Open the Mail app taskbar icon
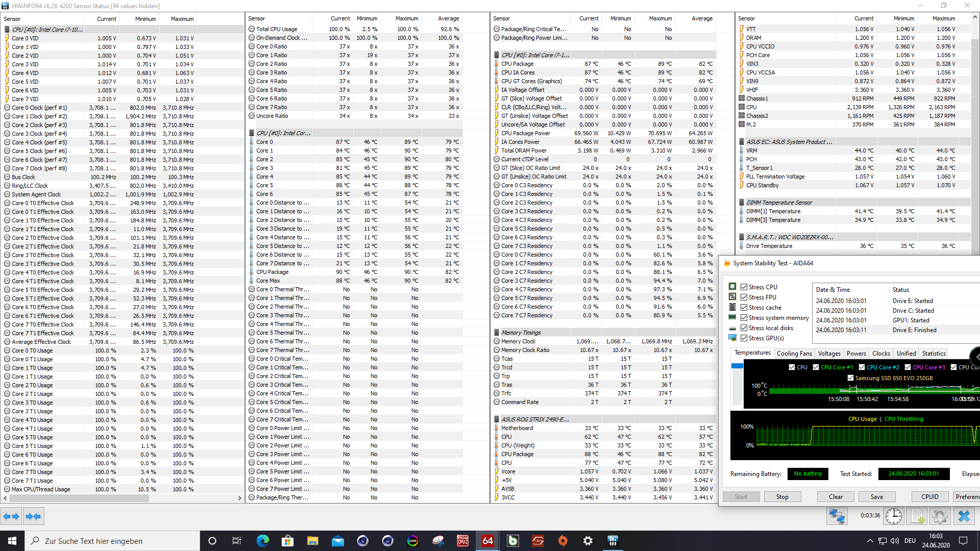Viewport: 980px width, 551px height. point(338,541)
